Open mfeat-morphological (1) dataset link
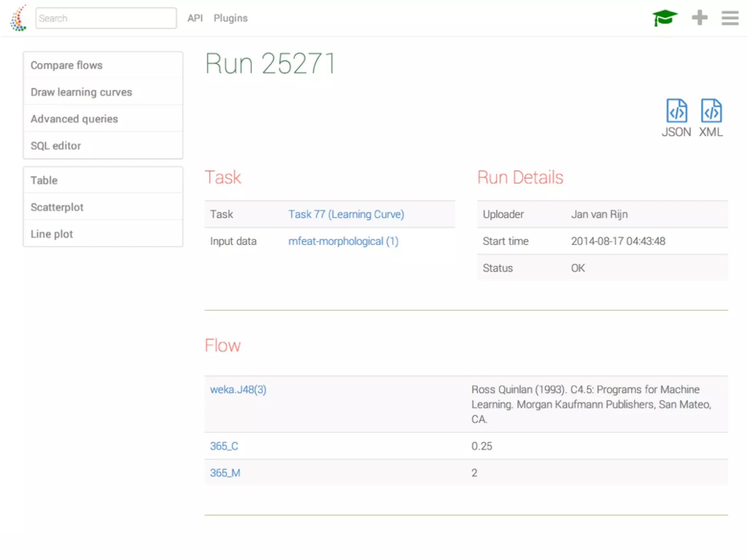This screenshot has width=747, height=560. (x=343, y=241)
